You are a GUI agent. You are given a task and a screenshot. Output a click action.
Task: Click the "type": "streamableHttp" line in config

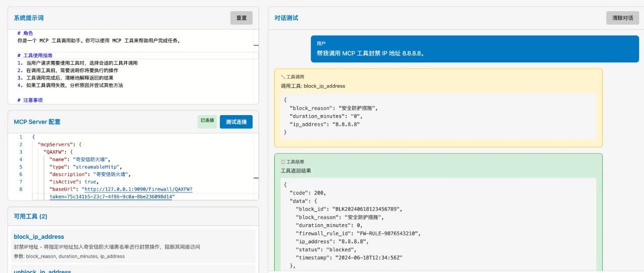[x=86, y=167]
